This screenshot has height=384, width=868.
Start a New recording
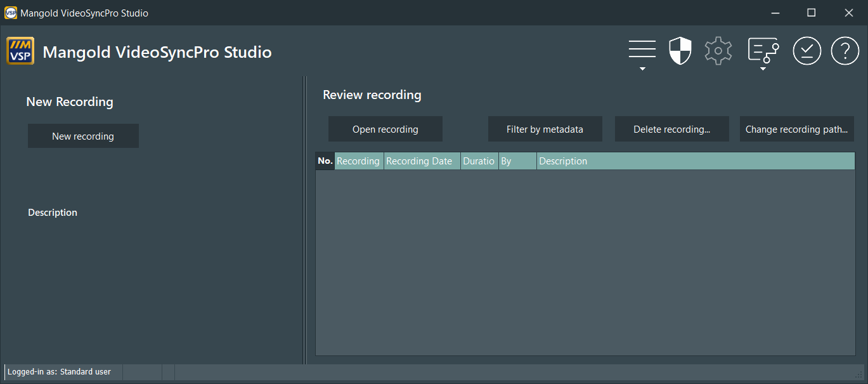coord(83,136)
